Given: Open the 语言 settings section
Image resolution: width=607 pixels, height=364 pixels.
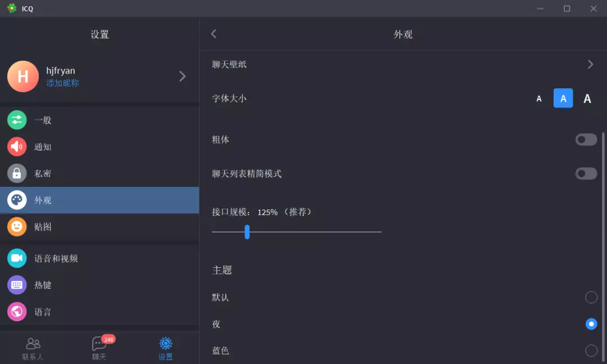Looking at the screenshot, I should pos(99,311).
